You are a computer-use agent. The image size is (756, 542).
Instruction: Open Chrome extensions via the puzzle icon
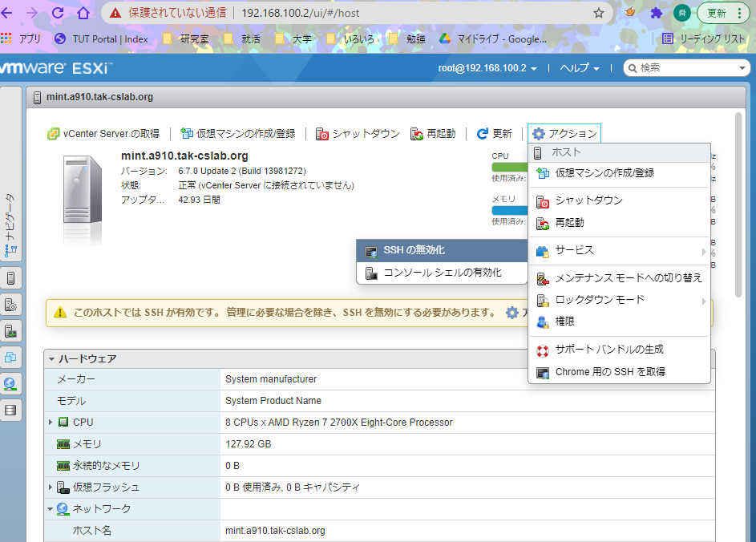point(656,13)
